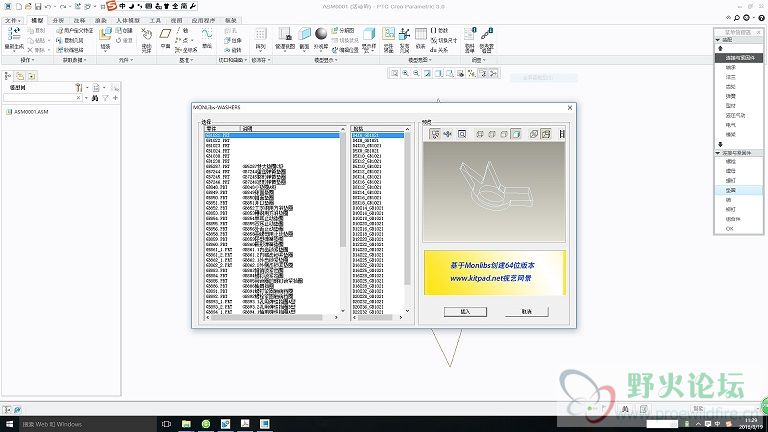Click the help question mark icon
Image resolution: width=768 pixels, height=432 pixels.
pyautogui.click(x=762, y=18)
